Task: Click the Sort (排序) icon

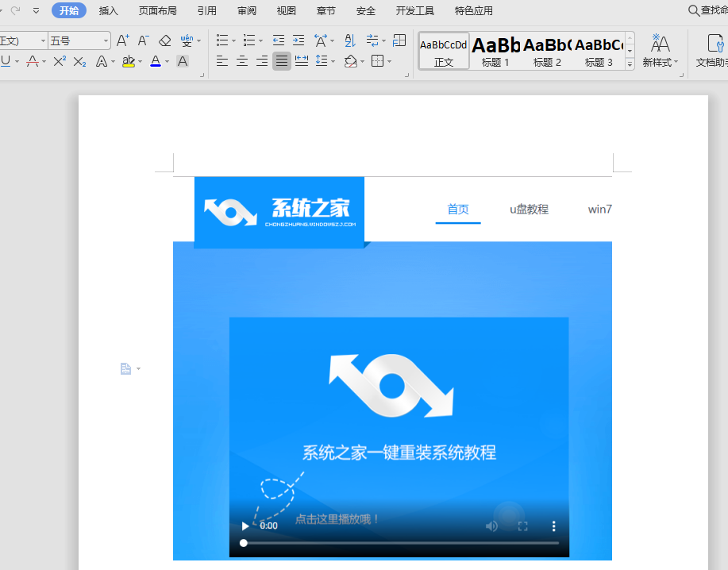Action: [x=349, y=39]
